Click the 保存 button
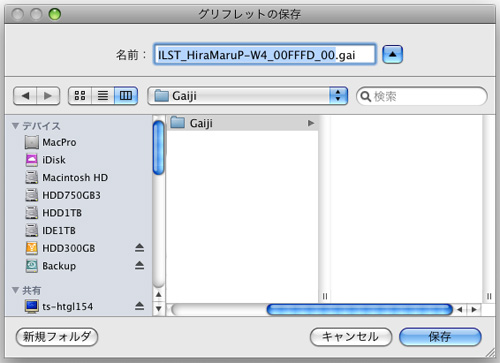 pyautogui.click(x=440, y=337)
